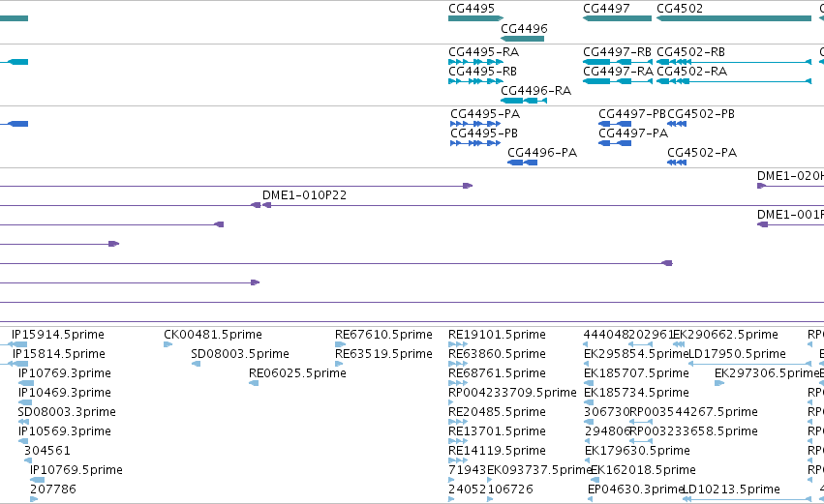Image resolution: width=824 pixels, height=504 pixels.
Task: Select EST RE19101.5prime
Action: coord(497,335)
